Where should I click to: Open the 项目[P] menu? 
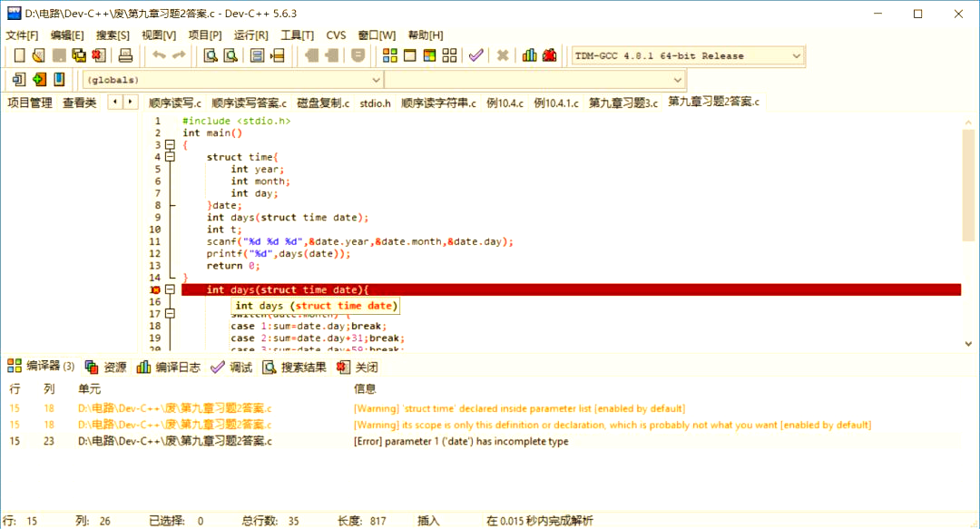point(205,35)
